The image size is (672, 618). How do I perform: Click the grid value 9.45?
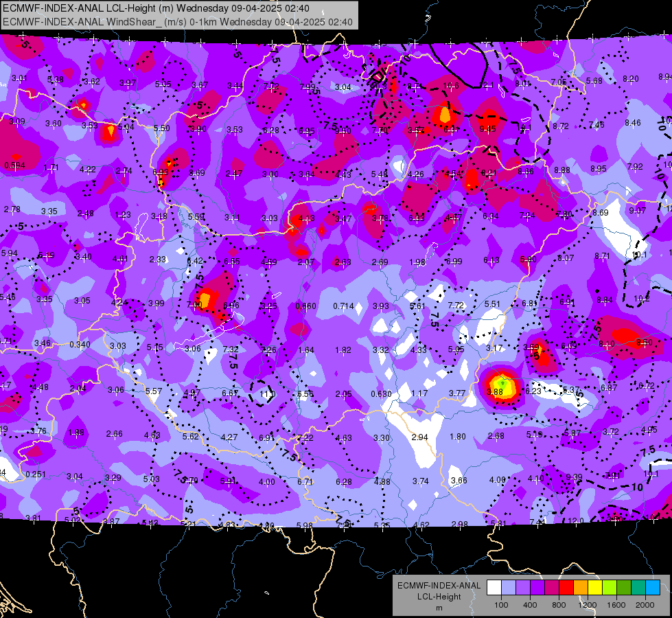click(487, 128)
